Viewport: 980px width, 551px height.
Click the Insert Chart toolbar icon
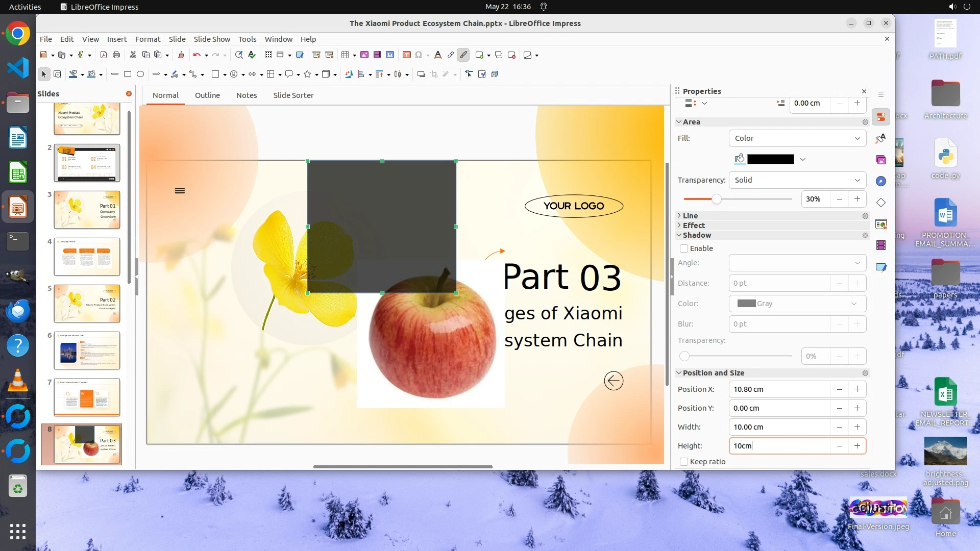pyautogui.click(x=390, y=55)
